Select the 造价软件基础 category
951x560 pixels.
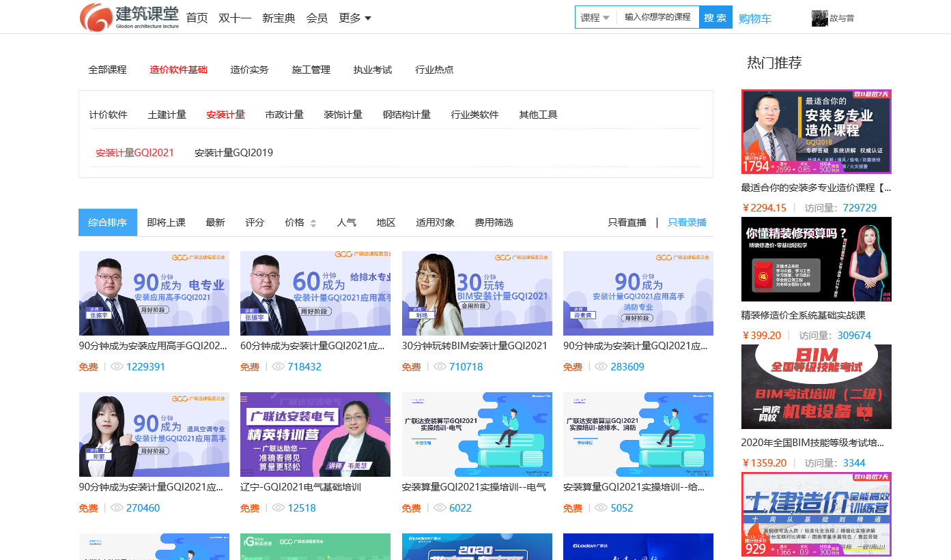pyautogui.click(x=178, y=70)
